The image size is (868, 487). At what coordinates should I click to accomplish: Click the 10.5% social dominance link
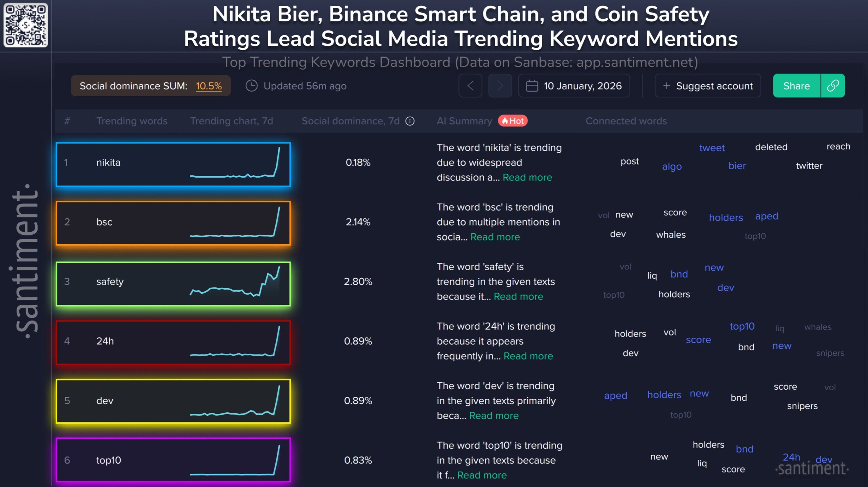pos(209,86)
